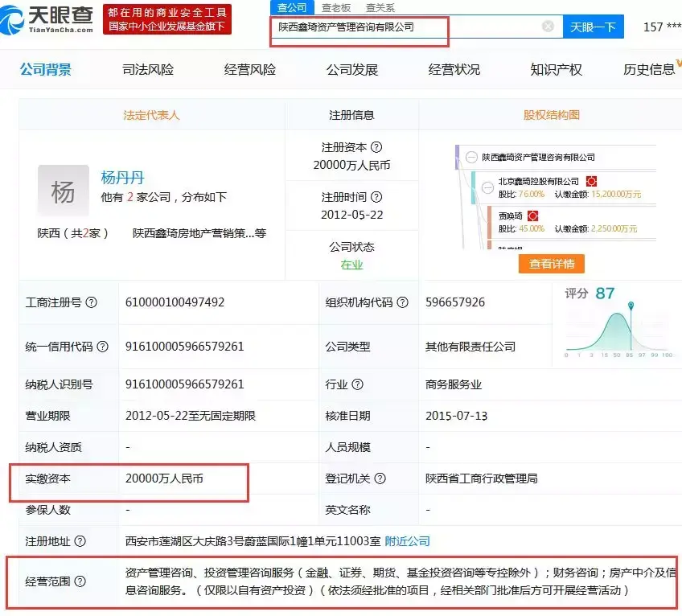Open the 历史信息 section
This screenshot has width=682, height=616.
(649, 70)
